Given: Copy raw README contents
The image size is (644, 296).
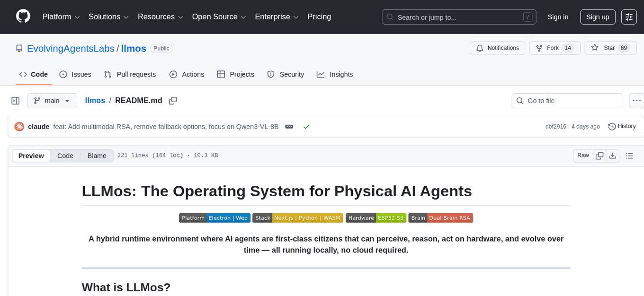Looking at the screenshot, I should pyautogui.click(x=599, y=155).
